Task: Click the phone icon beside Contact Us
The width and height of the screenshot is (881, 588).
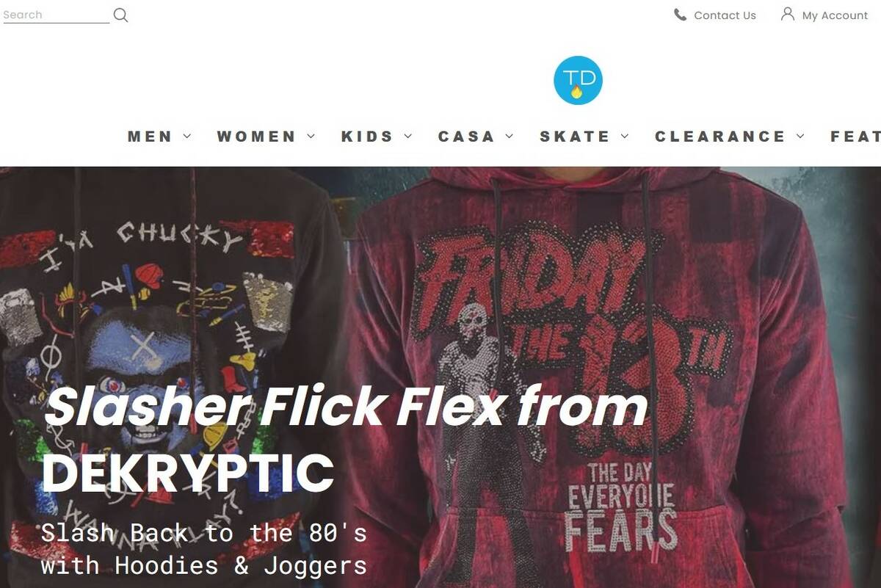Action: [680, 15]
